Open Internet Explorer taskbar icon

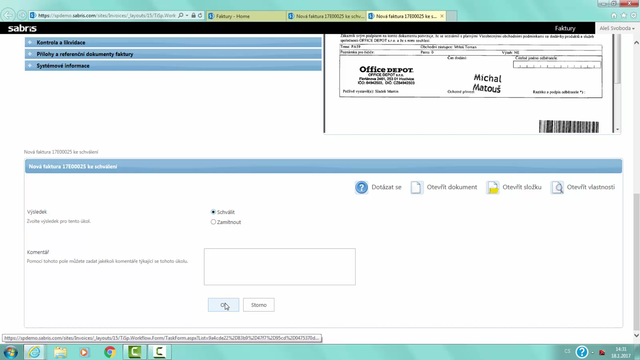coord(34,352)
